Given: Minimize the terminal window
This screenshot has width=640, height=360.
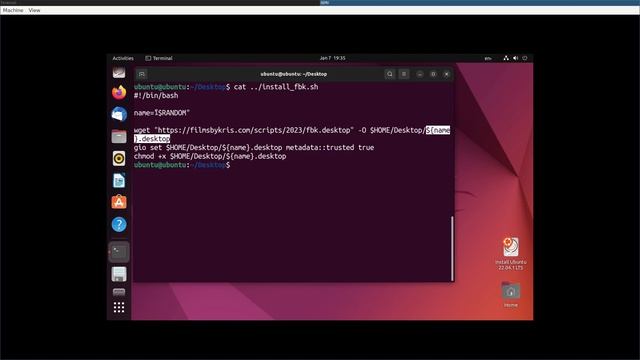Looking at the screenshot, I should (420, 74).
